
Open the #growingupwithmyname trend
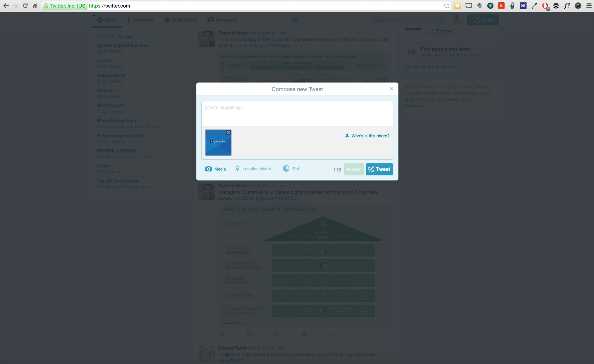122,45
